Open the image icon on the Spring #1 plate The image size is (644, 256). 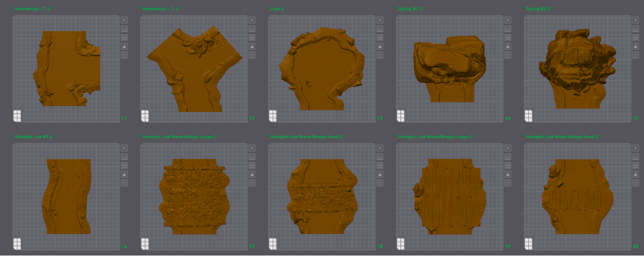coord(508,29)
